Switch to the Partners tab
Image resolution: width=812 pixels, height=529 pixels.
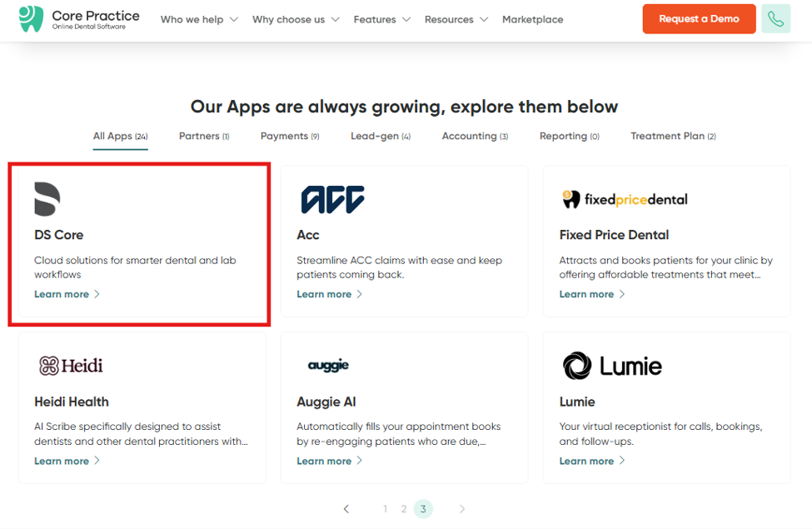coord(204,137)
